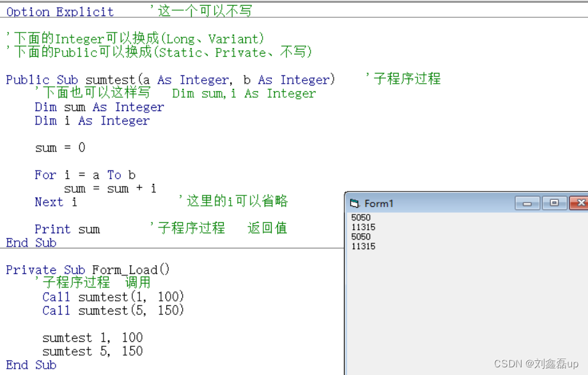Click the Form1 title bar text
Viewport: 588px width, 375px height.
(x=379, y=204)
